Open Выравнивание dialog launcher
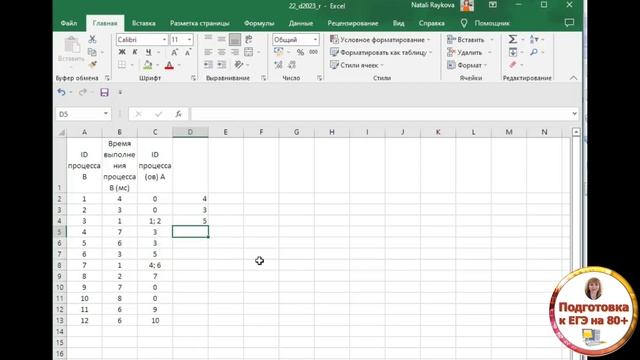Screen dimensions: 640x360 [264, 78]
